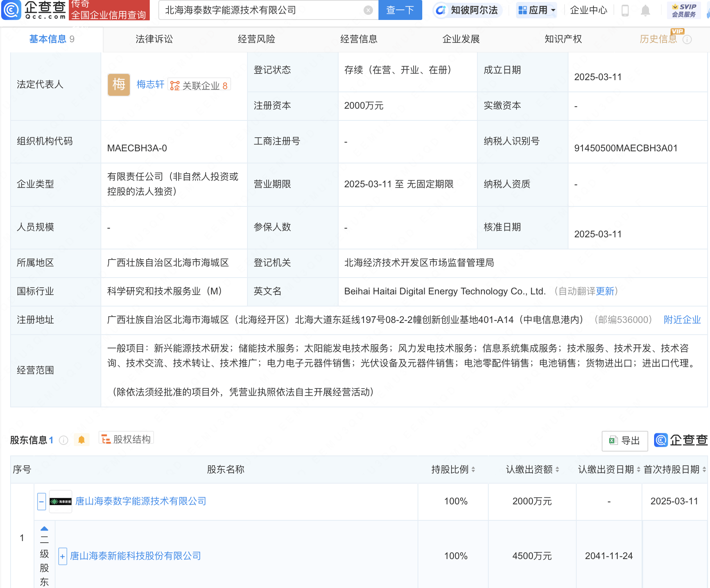Select organization code MAECBH3A-0 text
Screen dimensions: 710x588
coord(137,148)
